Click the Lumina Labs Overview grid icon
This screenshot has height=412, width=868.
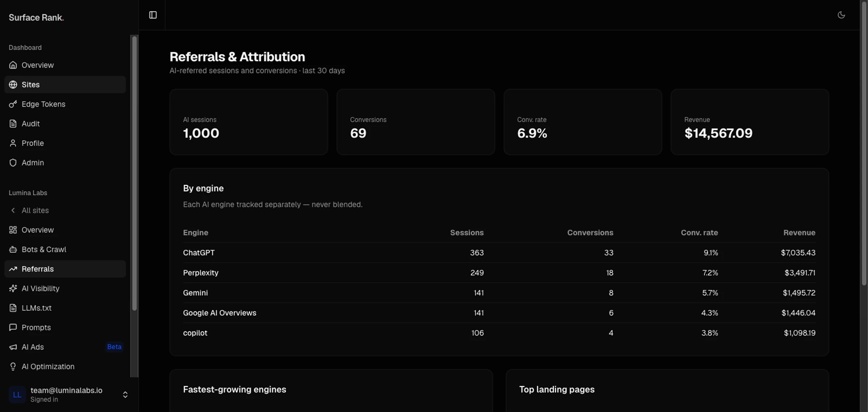[x=13, y=230]
